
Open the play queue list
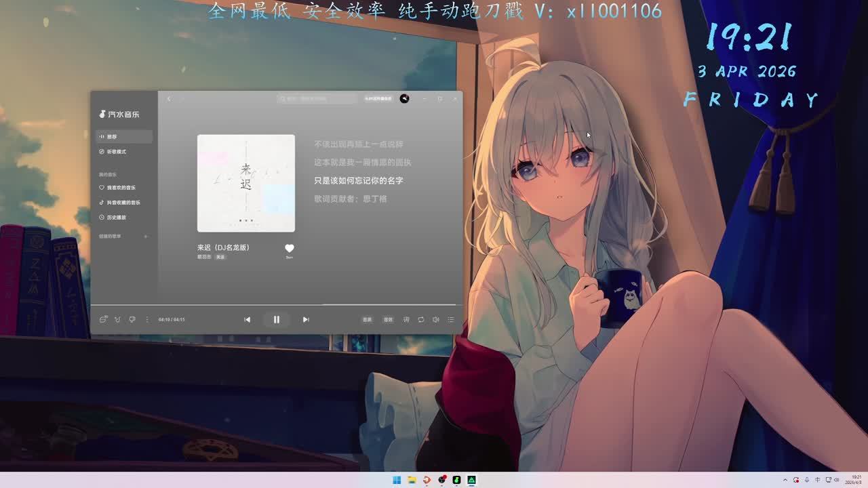(451, 319)
